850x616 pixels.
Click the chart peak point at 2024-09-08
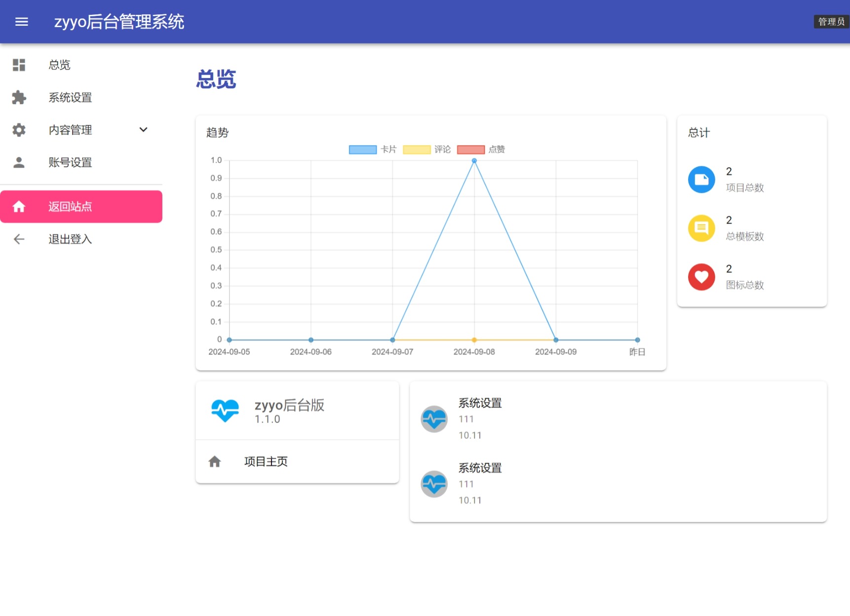coord(474,160)
